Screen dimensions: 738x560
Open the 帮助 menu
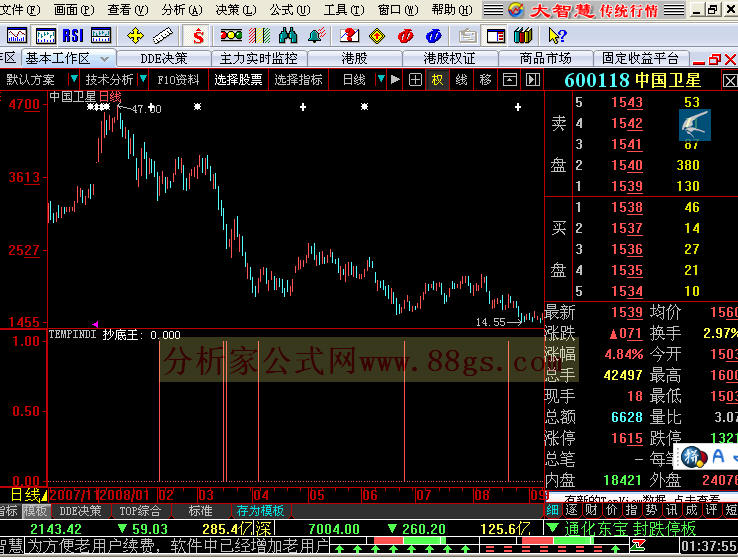coord(452,9)
